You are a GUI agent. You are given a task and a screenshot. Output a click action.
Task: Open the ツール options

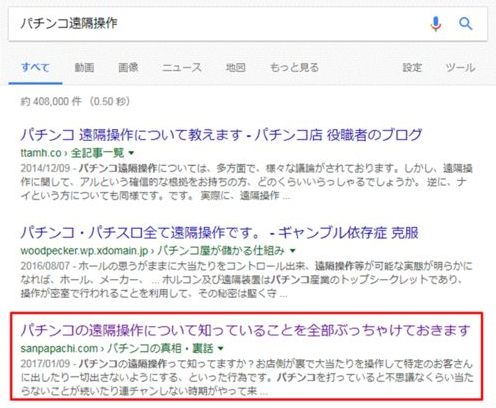click(x=460, y=68)
